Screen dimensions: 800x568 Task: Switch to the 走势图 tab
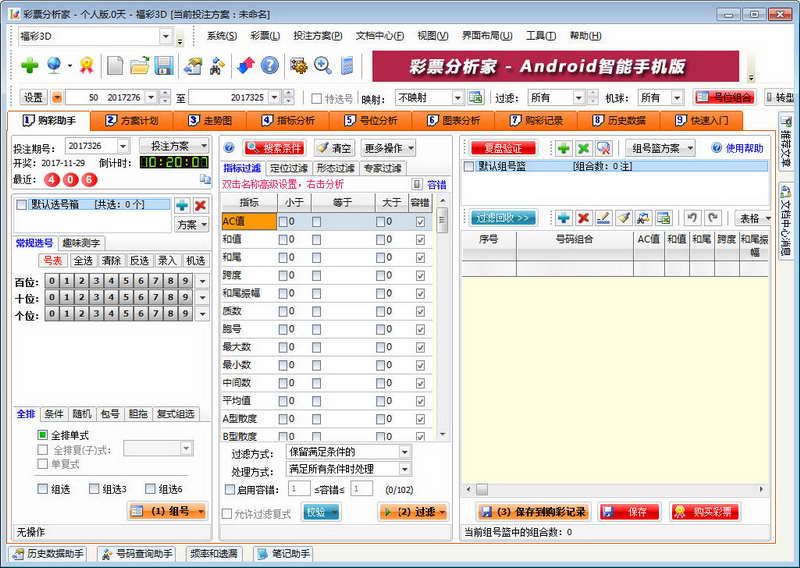210,120
